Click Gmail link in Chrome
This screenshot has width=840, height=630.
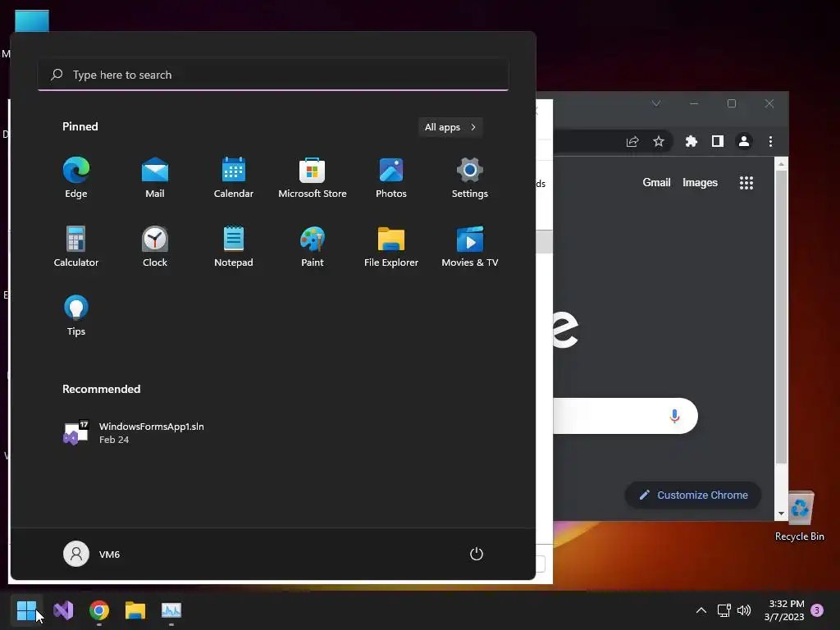pos(656,183)
